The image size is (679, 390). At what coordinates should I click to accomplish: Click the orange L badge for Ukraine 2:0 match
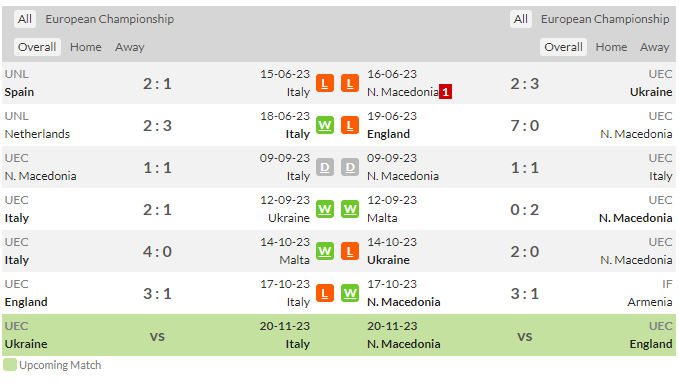coord(350,251)
